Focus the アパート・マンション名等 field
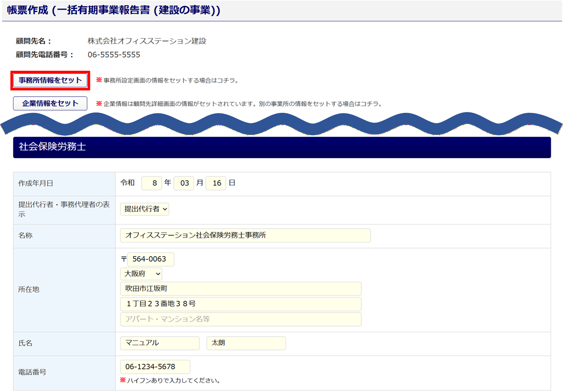Viewport: 563px width, 392px height. tap(240, 319)
